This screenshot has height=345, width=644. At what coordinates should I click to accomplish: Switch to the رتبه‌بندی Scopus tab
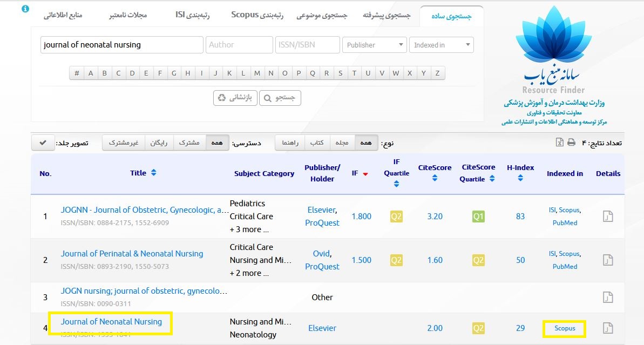(257, 15)
